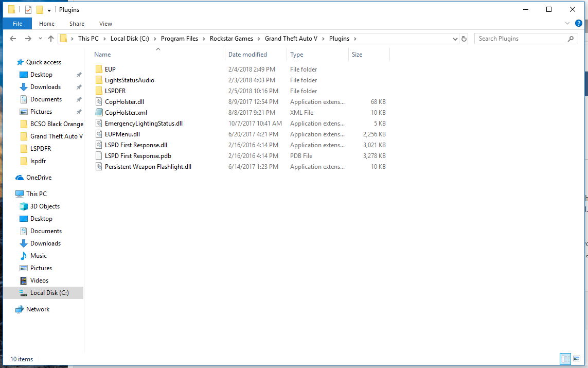
Task: Open the Share ribbon tab
Action: point(77,24)
